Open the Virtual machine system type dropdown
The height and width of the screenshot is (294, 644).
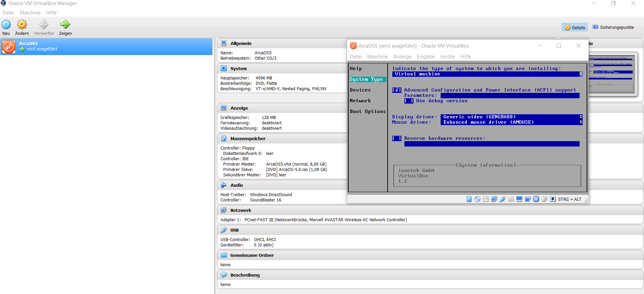pyautogui.click(x=487, y=74)
